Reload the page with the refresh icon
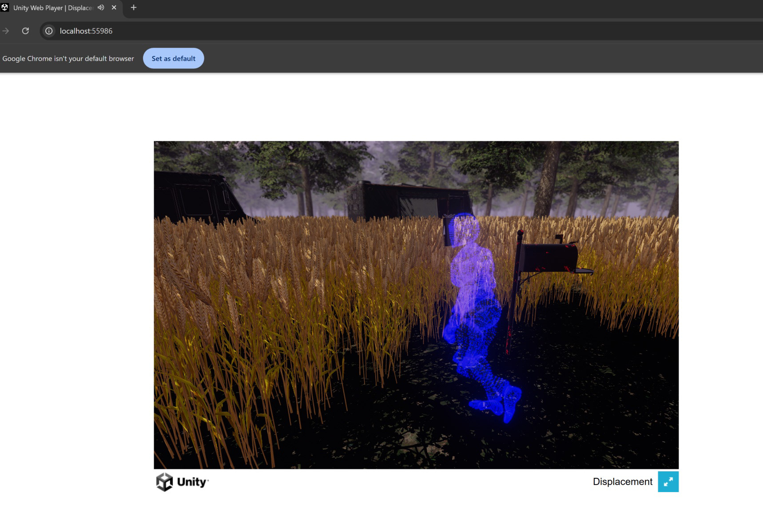This screenshot has height=532, width=763. 25,31
